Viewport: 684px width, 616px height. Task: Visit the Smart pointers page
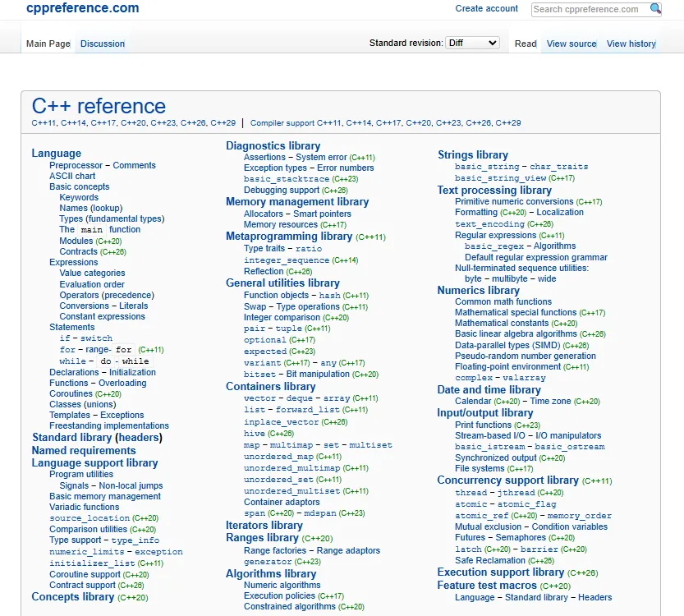point(322,214)
